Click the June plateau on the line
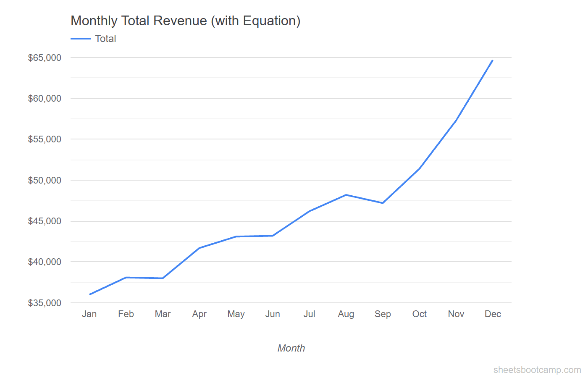Screen dimensions: 588x378 (273, 235)
